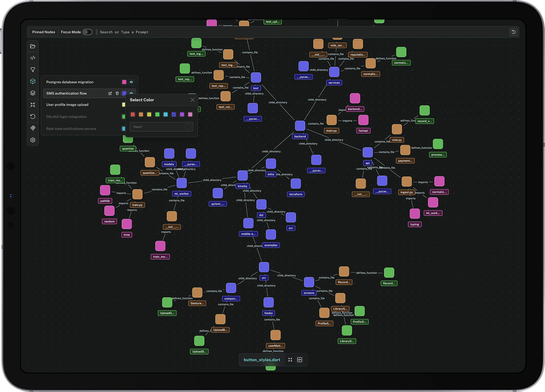Select the pathlib import node

pos(105,190)
